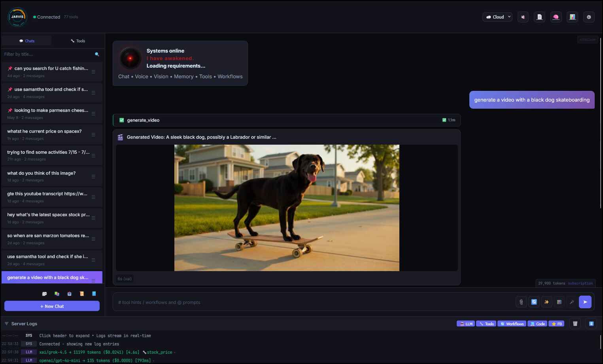Click the white speech bubbles icon above New Chat
The image size is (603, 364).
(45, 294)
